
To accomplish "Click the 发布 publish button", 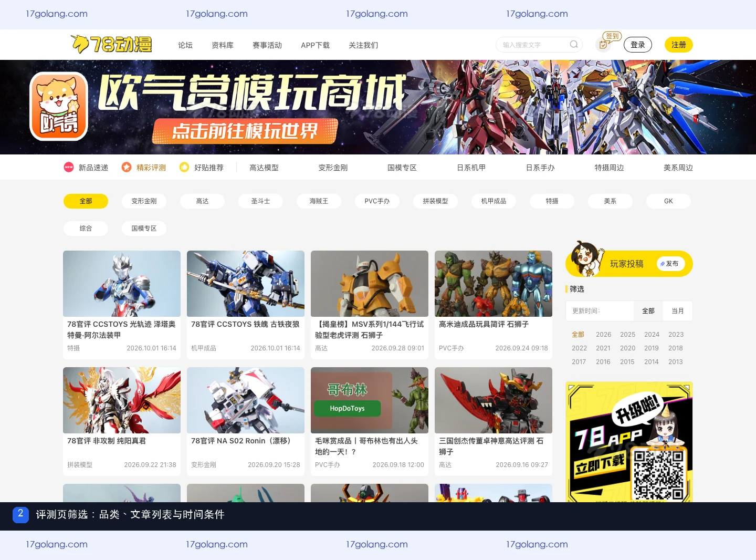I will pos(670,264).
